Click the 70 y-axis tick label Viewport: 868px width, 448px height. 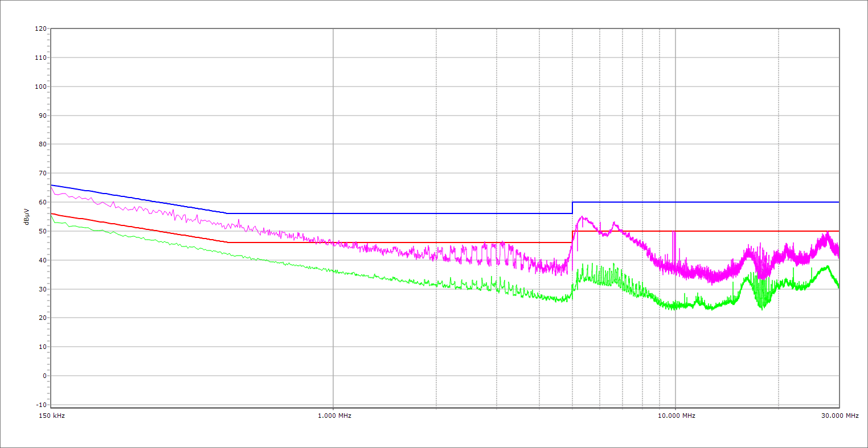42,173
